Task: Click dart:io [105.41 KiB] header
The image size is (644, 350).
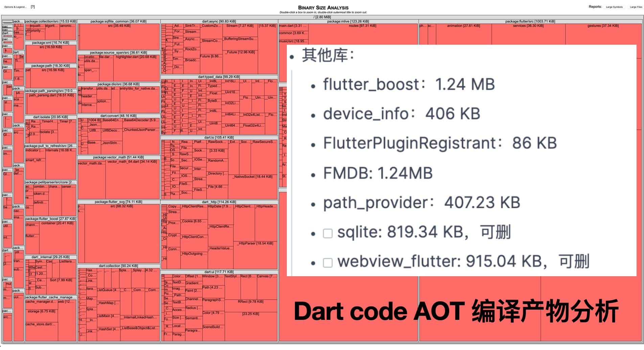Action: 219,137
